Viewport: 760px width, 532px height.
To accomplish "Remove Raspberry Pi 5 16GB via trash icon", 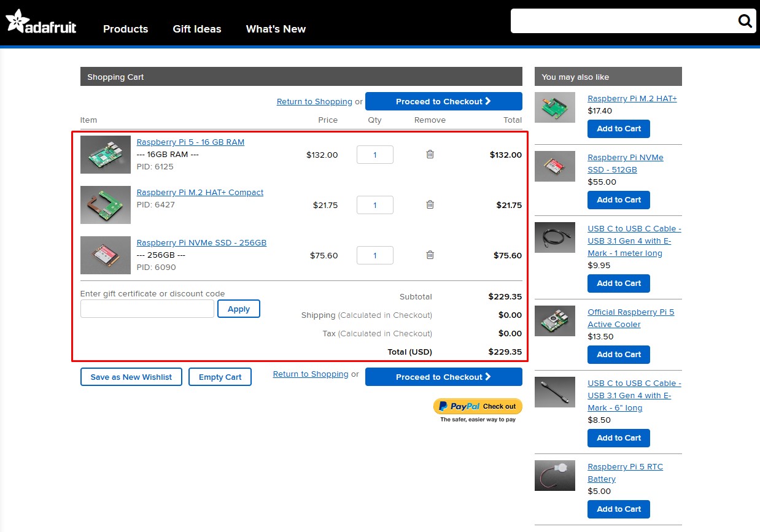I will [430, 155].
